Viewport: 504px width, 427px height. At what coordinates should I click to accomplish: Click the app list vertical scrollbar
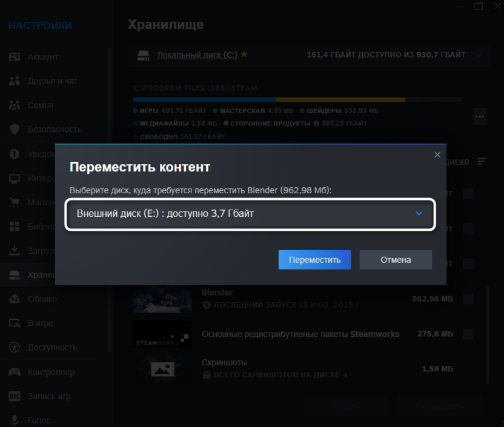click(x=488, y=334)
